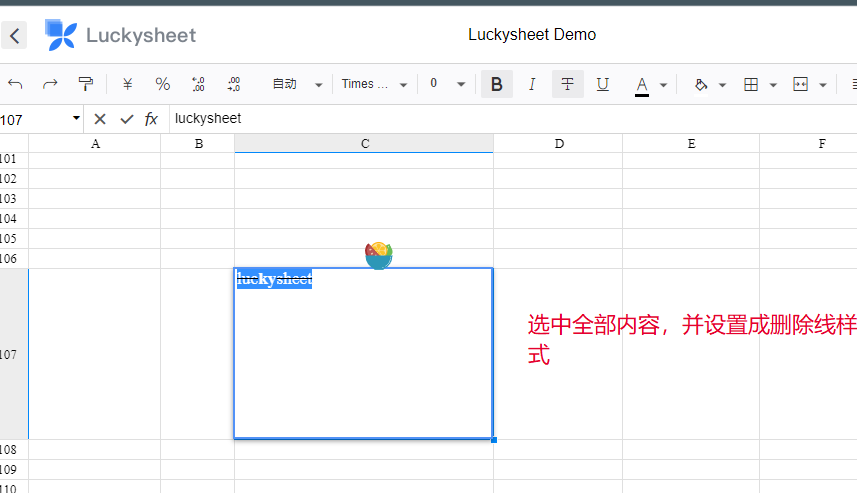This screenshot has height=493, width=857.
Task: Toggle italic formatting
Action: coord(532,84)
